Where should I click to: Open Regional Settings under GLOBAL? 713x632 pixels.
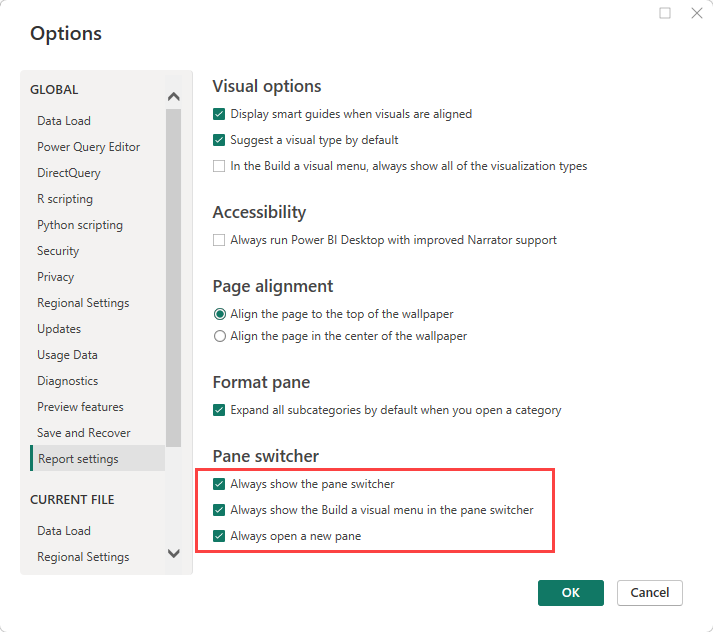(83, 303)
